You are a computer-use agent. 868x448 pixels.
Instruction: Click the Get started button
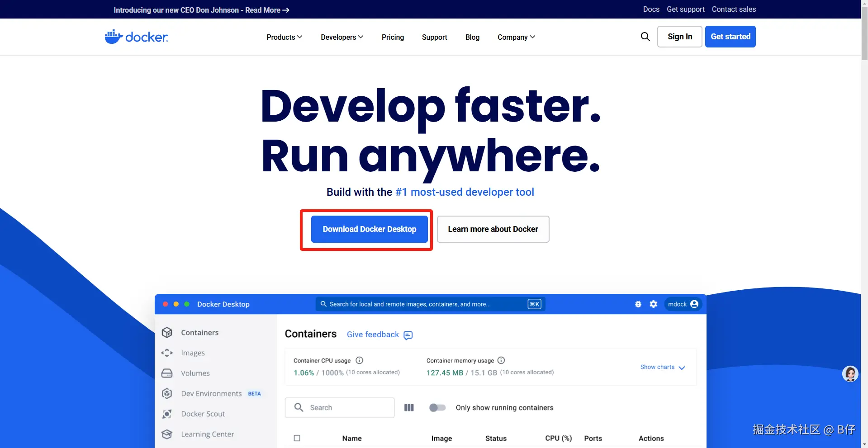[x=730, y=37]
